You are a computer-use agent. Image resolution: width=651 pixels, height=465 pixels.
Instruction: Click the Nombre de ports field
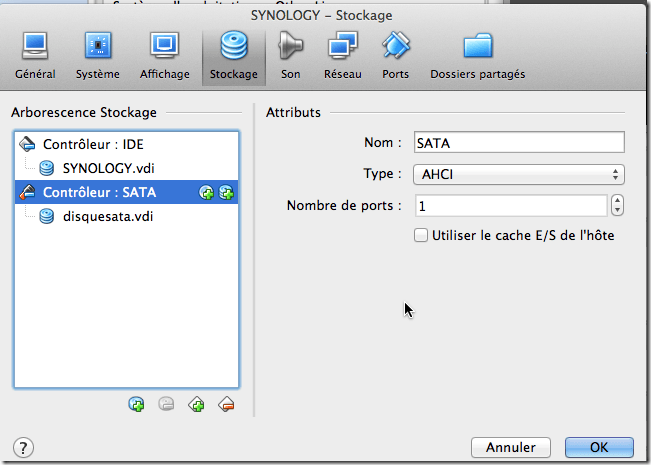click(x=511, y=206)
